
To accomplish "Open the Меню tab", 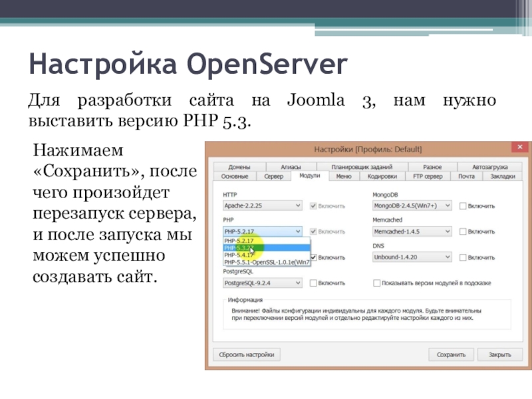I will pyautogui.click(x=343, y=176).
